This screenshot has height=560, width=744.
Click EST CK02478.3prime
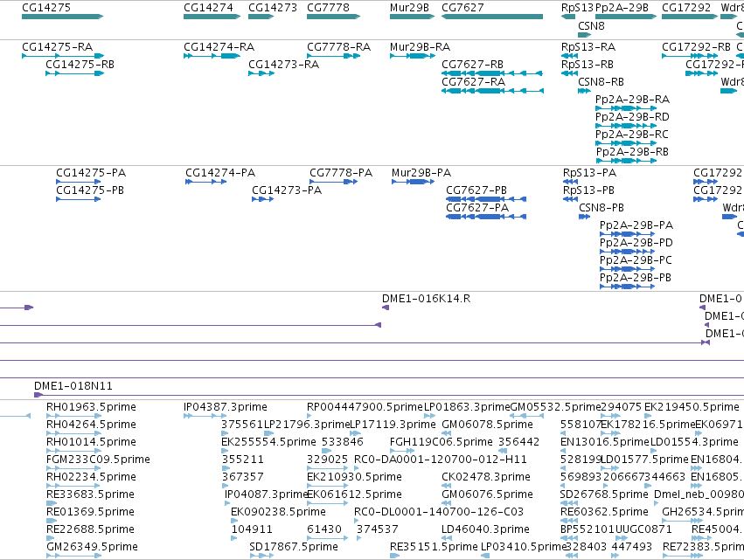[x=486, y=478]
